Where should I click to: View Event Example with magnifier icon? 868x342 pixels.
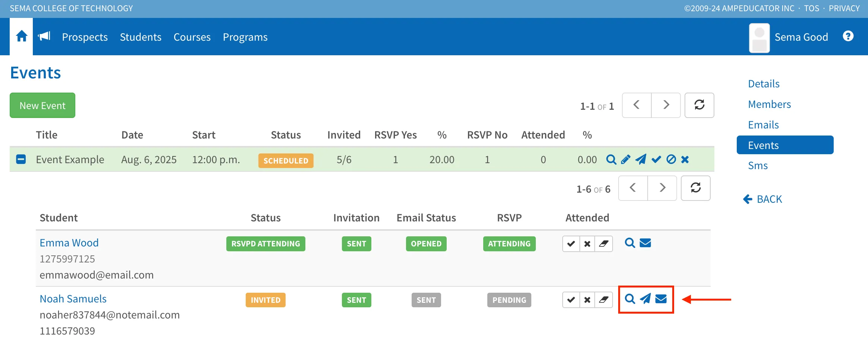(611, 159)
